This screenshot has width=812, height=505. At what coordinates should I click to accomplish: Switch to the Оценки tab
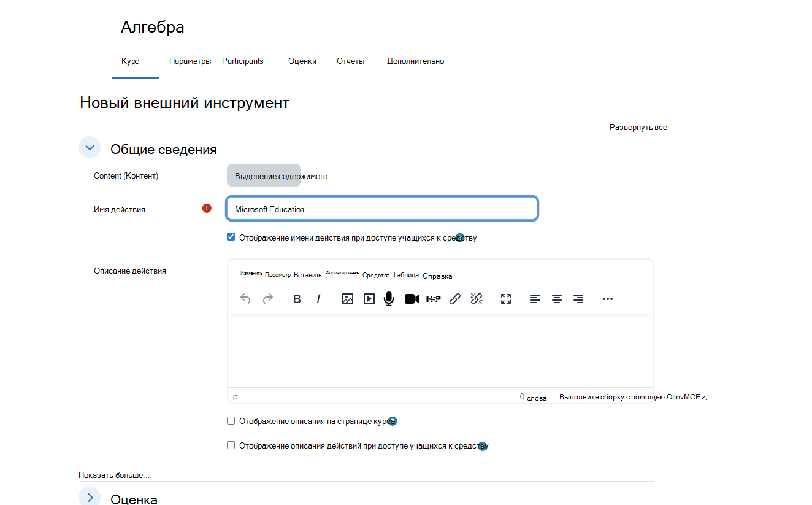(x=302, y=61)
